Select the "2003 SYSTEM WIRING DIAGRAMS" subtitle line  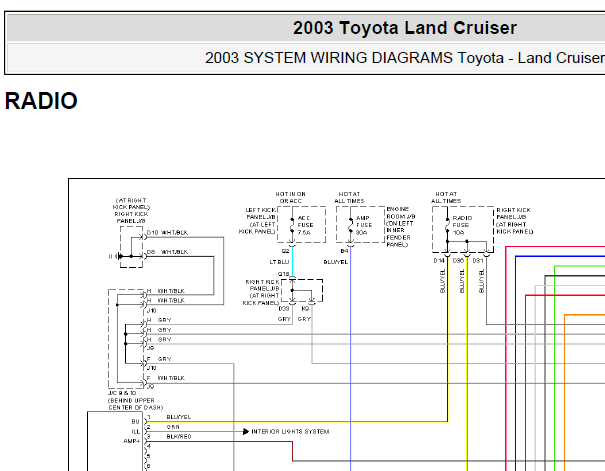tap(405, 58)
